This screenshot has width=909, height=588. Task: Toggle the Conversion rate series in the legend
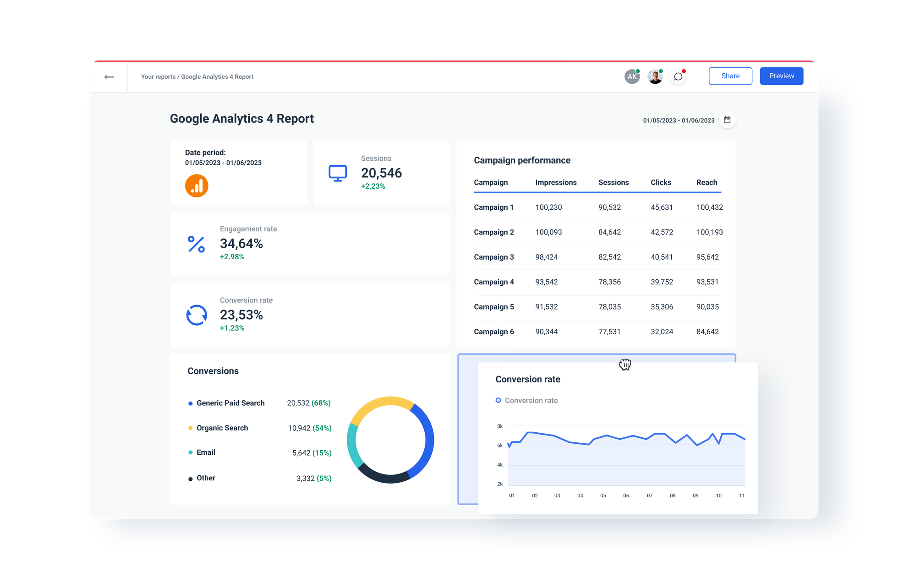527,400
